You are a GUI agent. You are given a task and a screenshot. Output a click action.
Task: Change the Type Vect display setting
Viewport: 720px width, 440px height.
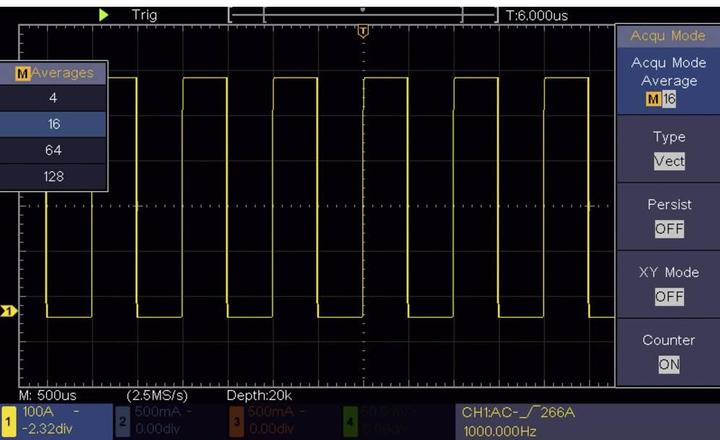click(668, 149)
